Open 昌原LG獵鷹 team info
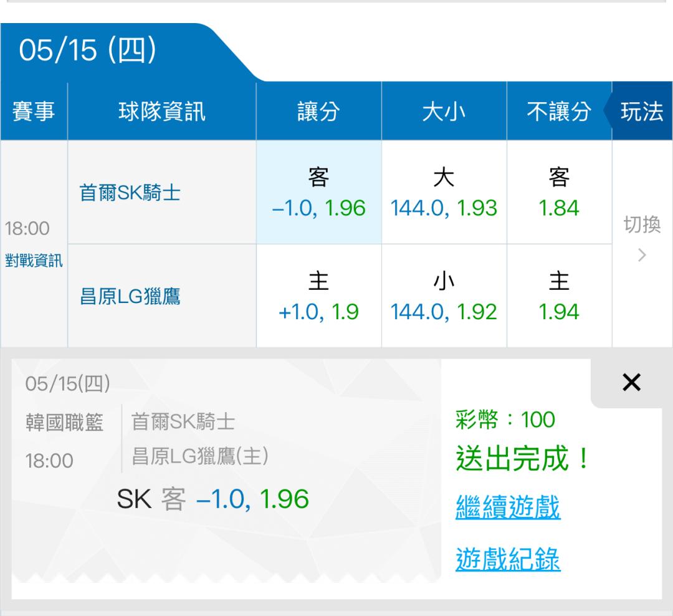The height and width of the screenshot is (616, 673). (x=130, y=296)
